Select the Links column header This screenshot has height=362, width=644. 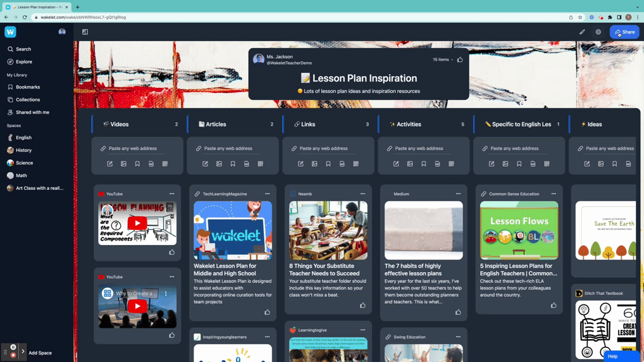click(x=330, y=124)
